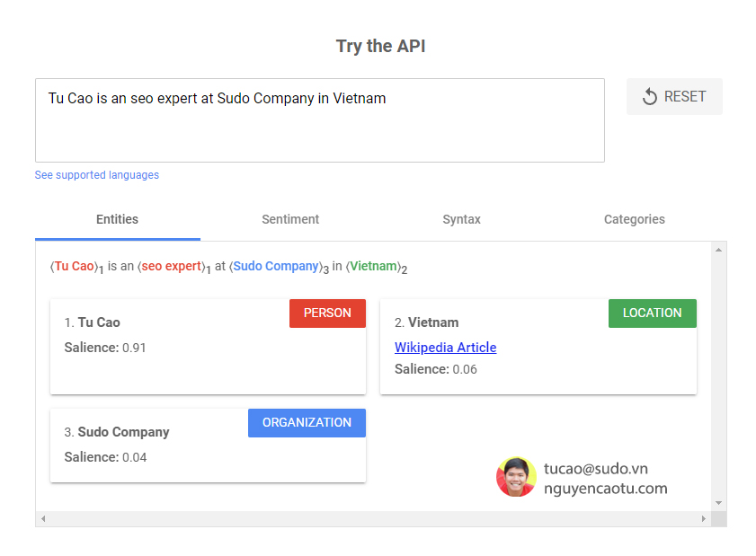756x556 pixels.
Task: Click the scroll left arrow at panel bottom
Action: point(43,519)
